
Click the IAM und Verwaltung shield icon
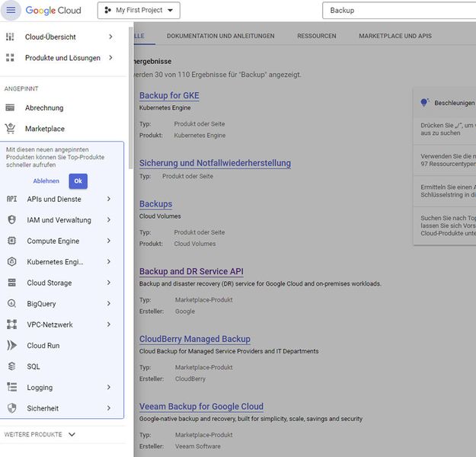coord(12,220)
